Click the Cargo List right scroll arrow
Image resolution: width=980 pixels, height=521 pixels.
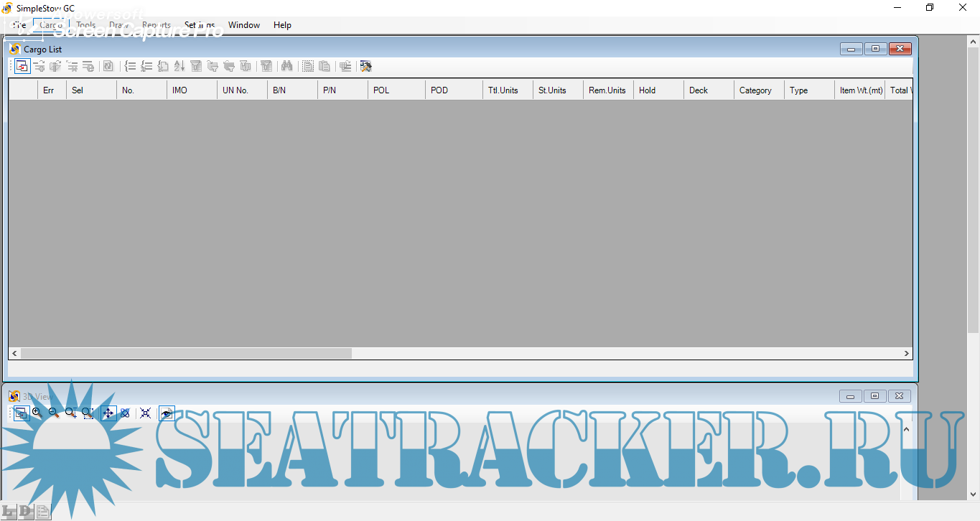(907, 353)
